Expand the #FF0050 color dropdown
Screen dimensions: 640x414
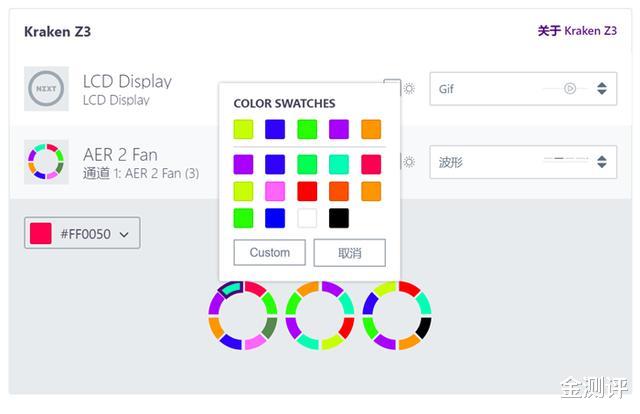82,233
